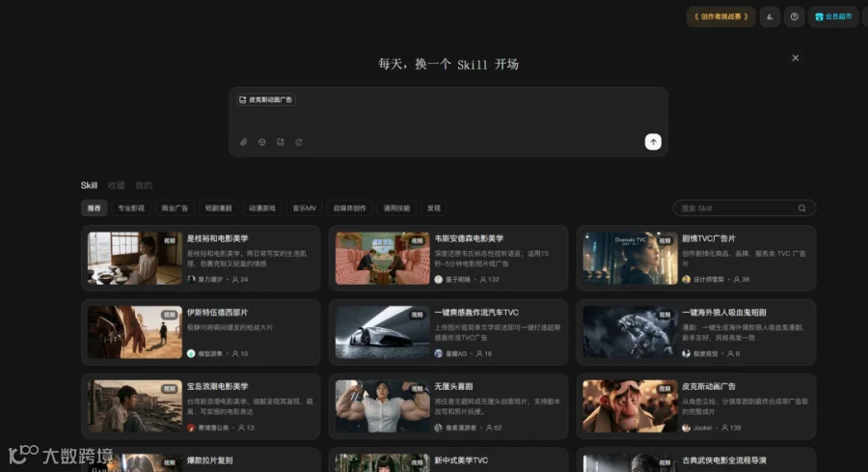This screenshot has height=472, width=868.
Task: Select the 推荐 category filter
Action: click(x=95, y=208)
